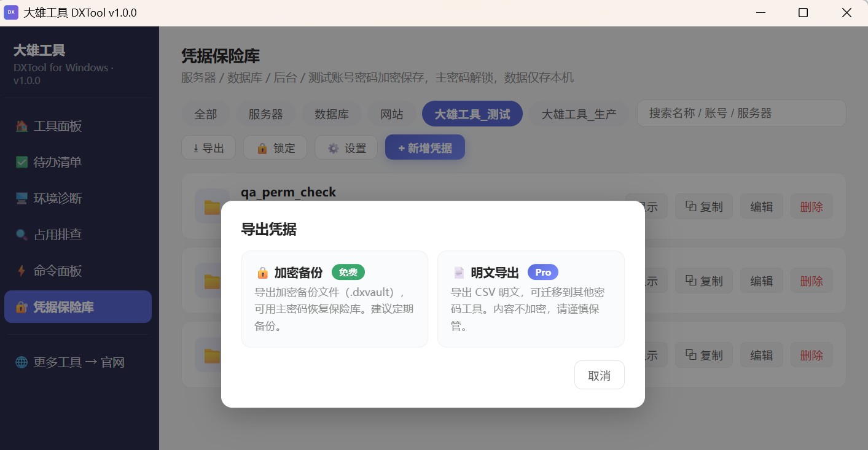This screenshot has width=868, height=450.
Task: Switch to the 大雄工具_生产 tab
Action: click(x=579, y=114)
